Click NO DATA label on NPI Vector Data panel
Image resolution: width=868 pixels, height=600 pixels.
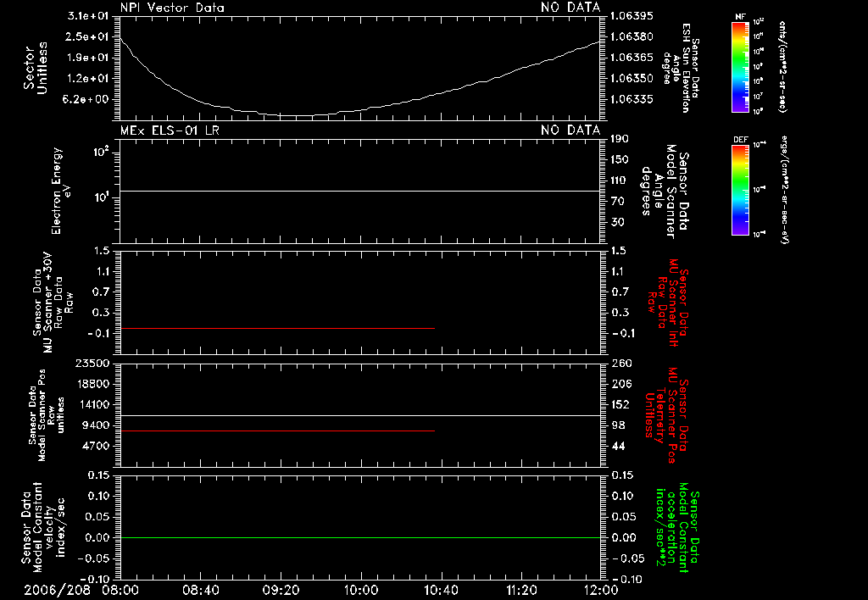point(570,8)
